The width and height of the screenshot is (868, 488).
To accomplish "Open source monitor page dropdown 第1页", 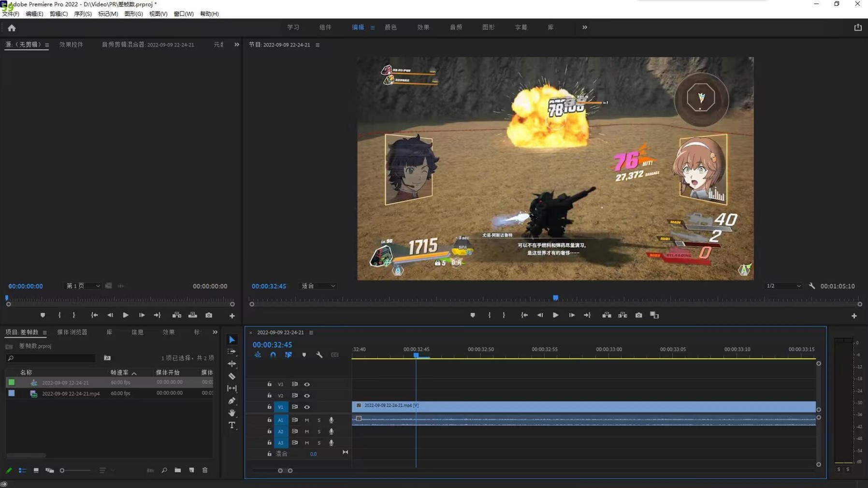I will pyautogui.click(x=83, y=286).
